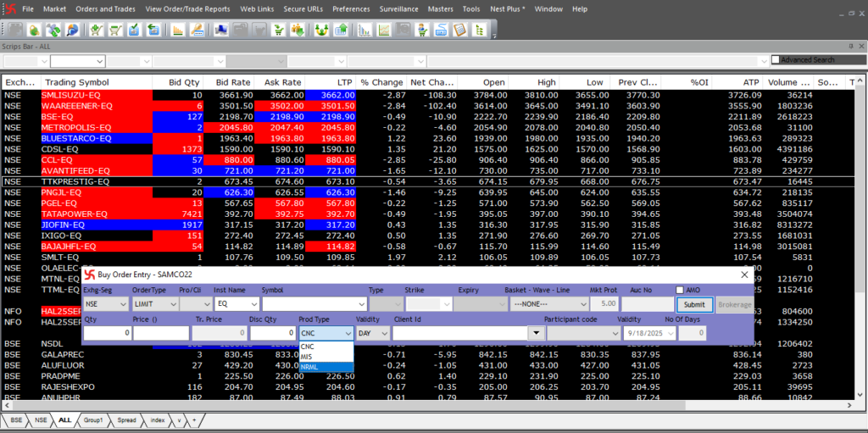
Task: Switch to the Group1 watchlist tab
Action: click(93, 420)
